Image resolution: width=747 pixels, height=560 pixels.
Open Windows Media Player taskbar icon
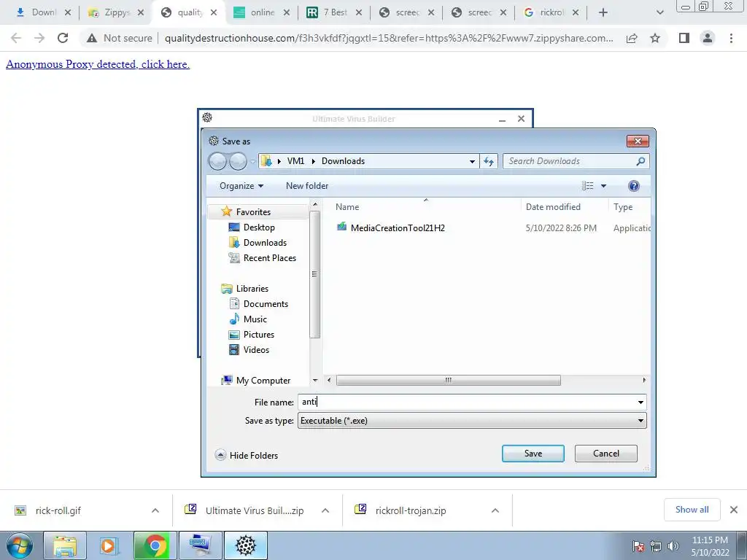coord(109,545)
